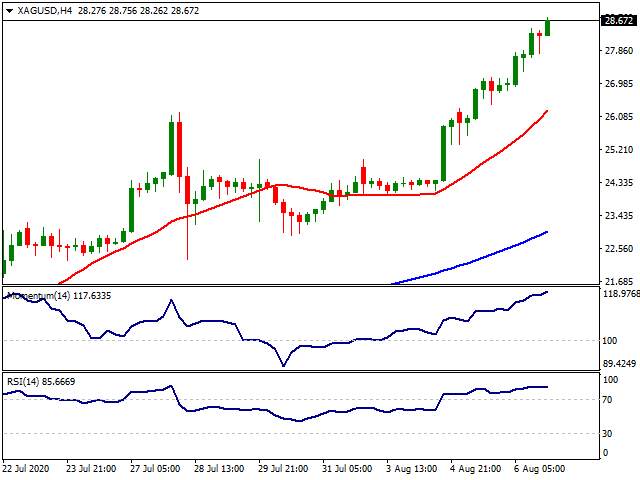Click time axis label 28 Jul 13:00
The height and width of the screenshot is (480, 640).
click(219, 469)
